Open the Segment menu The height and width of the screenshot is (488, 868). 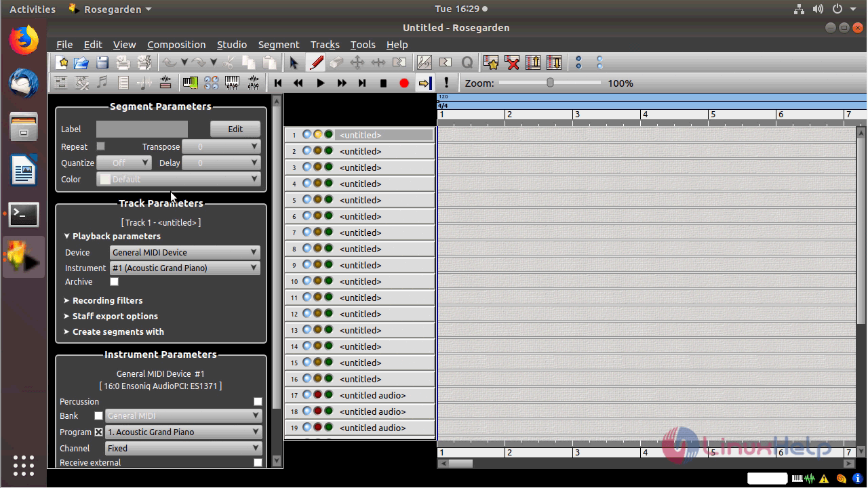pos(279,45)
